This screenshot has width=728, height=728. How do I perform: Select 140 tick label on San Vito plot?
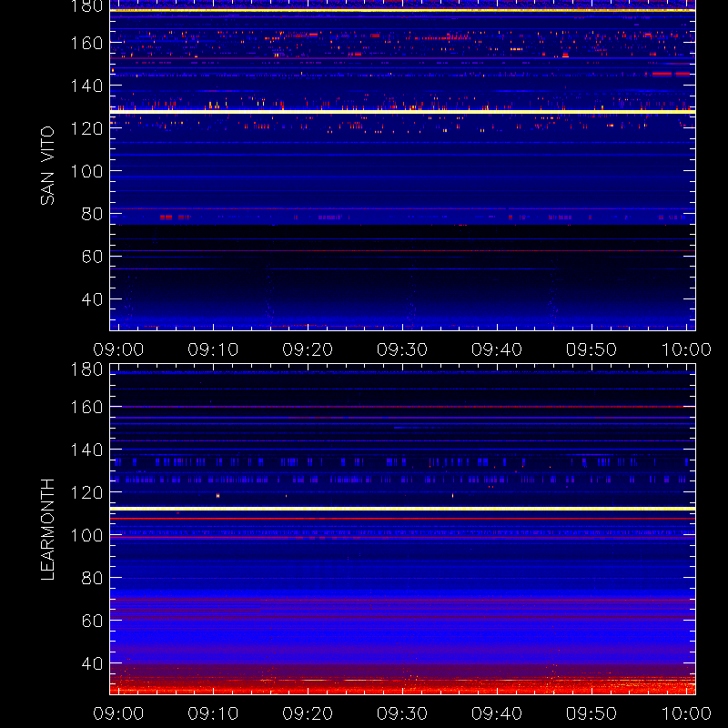coord(86,86)
